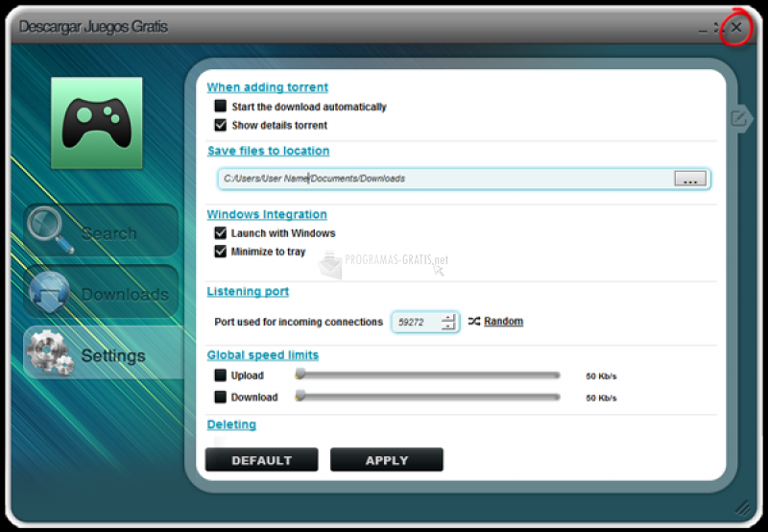Click the Upload speed slider handle
768x532 pixels.
300,375
